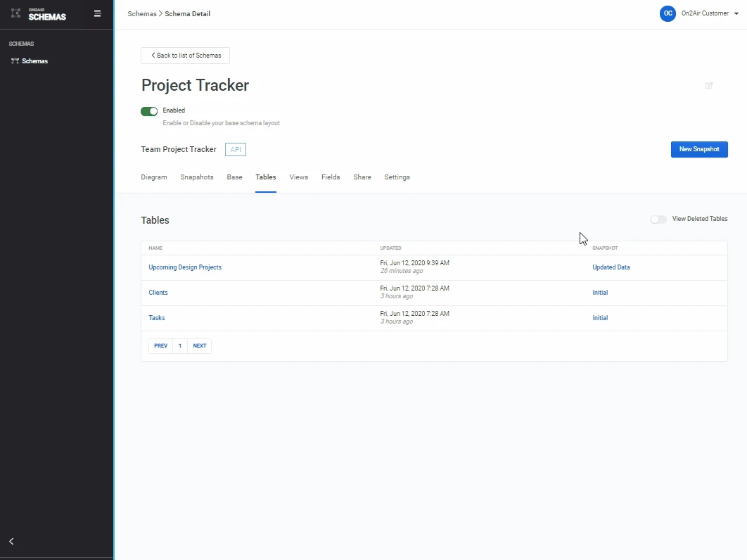Image resolution: width=747 pixels, height=560 pixels.
Task: Disable the Enabled schema toggle
Action: click(x=149, y=111)
